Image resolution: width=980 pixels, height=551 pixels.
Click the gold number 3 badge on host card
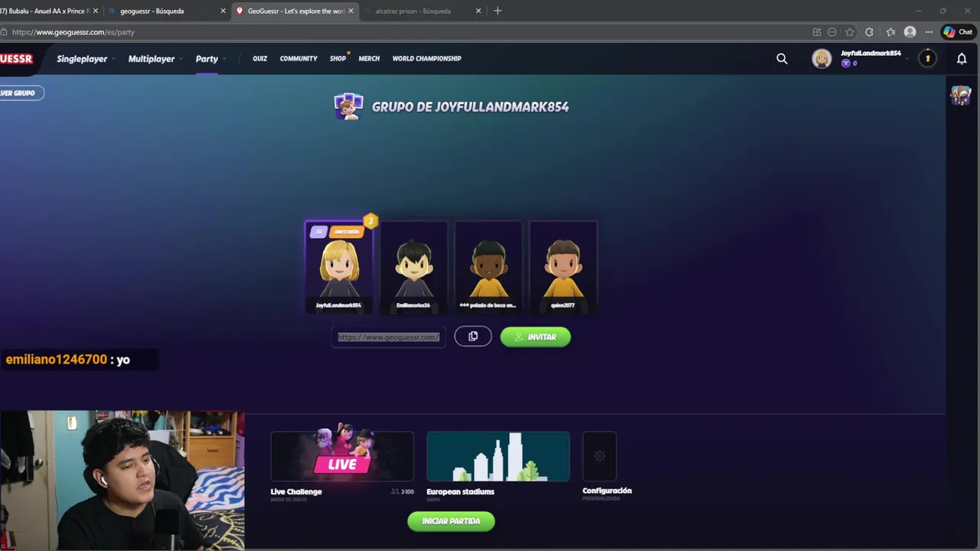tap(371, 221)
